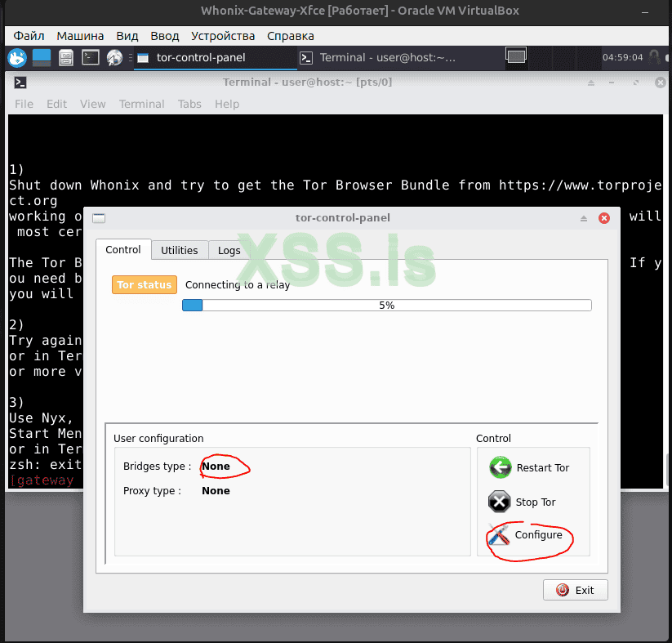Click the Restart Tor button

pyautogui.click(x=530, y=467)
